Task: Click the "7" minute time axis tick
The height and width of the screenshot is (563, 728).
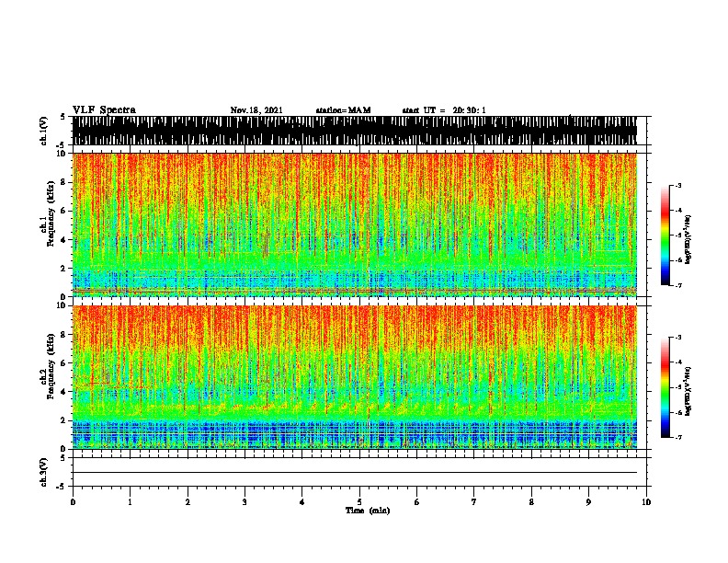Action: click(x=474, y=502)
